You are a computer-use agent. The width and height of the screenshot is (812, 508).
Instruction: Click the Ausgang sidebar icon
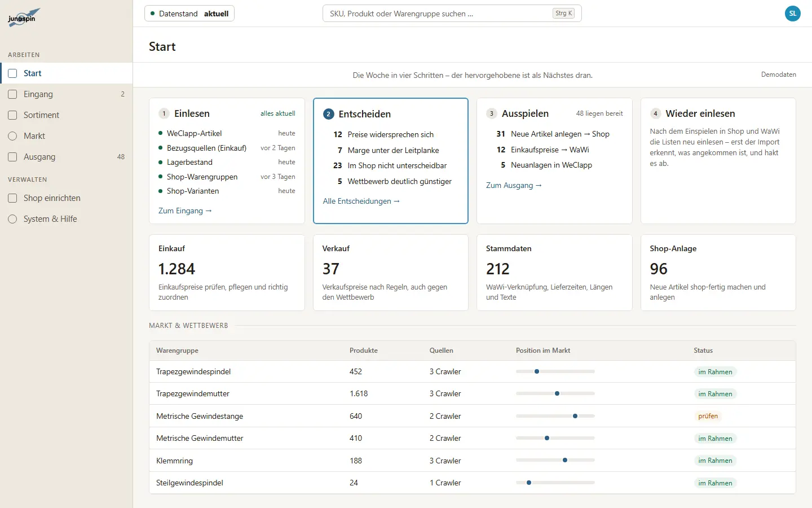pos(12,157)
